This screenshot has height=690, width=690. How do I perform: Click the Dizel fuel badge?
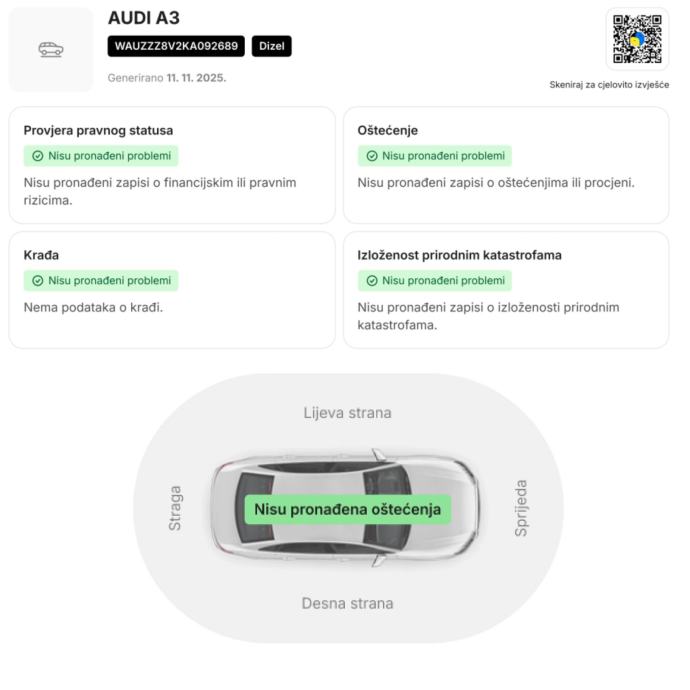[272, 46]
